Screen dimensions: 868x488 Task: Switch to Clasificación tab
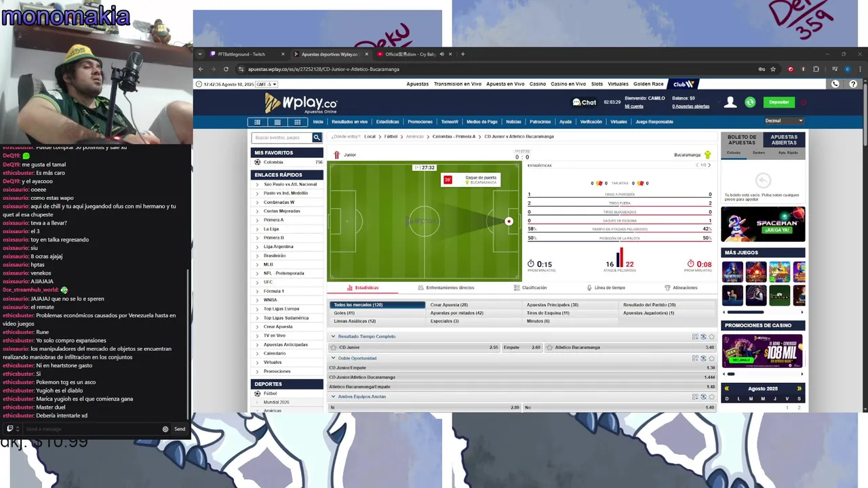point(530,287)
